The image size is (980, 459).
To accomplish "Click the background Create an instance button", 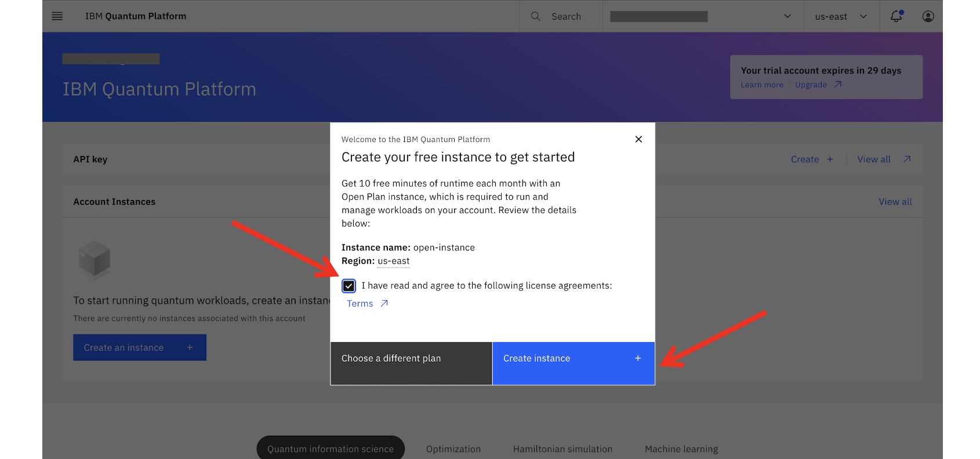I will [x=140, y=348].
